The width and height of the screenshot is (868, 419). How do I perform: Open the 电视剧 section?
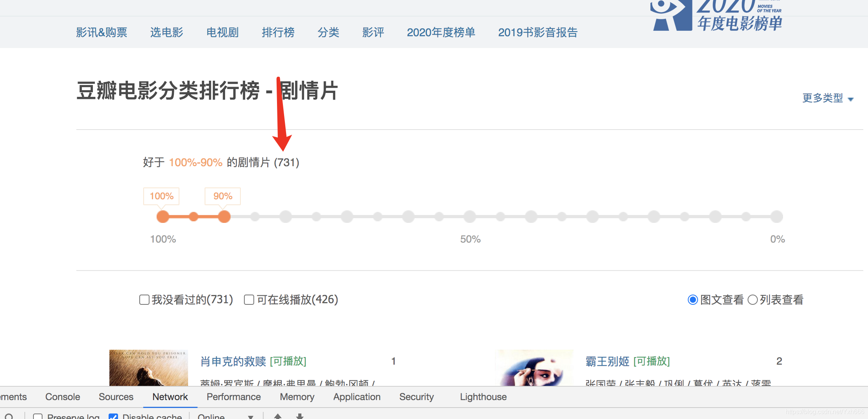click(223, 32)
